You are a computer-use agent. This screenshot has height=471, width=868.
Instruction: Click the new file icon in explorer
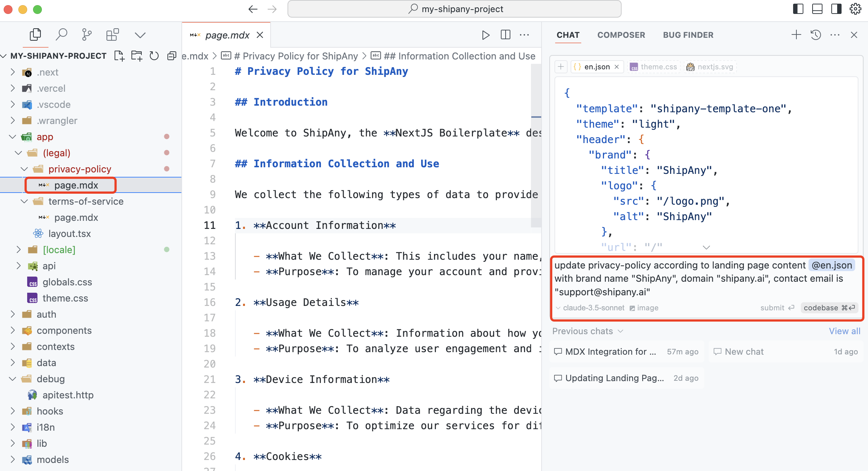(x=121, y=56)
